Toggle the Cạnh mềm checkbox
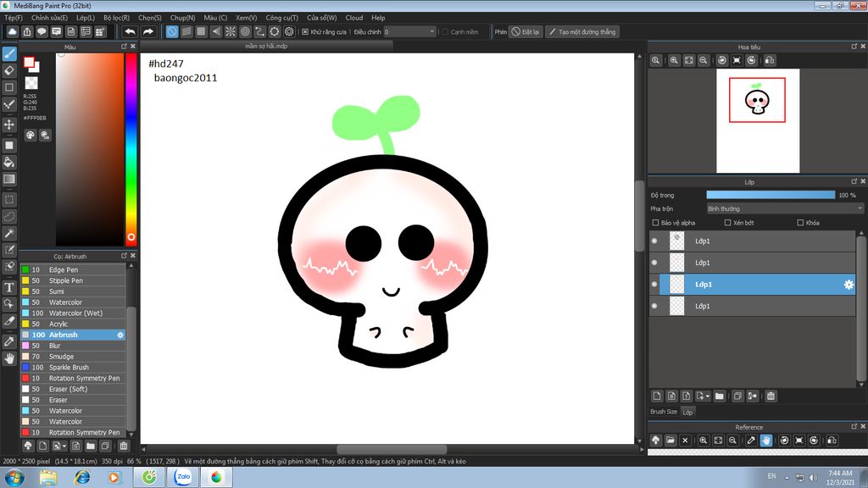The width and height of the screenshot is (868, 488). [444, 32]
